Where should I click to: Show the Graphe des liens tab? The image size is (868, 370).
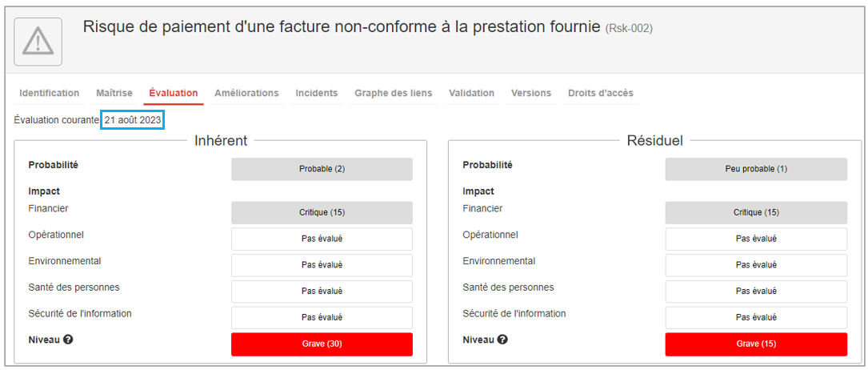(394, 93)
